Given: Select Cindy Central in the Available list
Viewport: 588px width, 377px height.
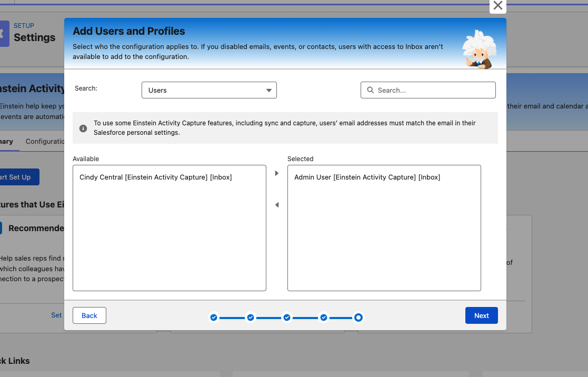Looking at the screenshot, I should [156, 177].
